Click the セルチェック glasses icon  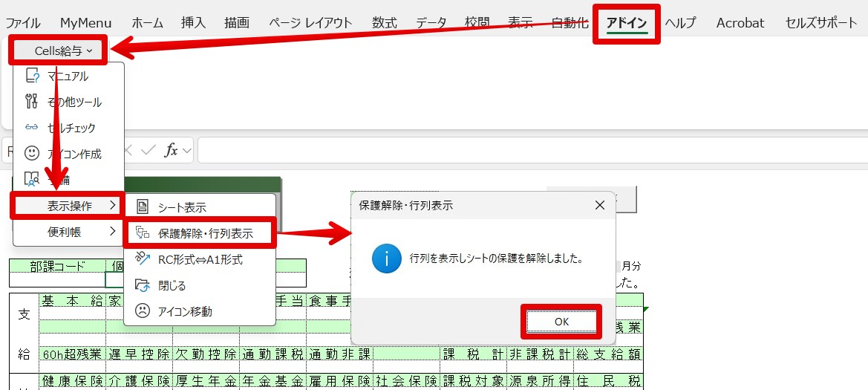[32, 128]
